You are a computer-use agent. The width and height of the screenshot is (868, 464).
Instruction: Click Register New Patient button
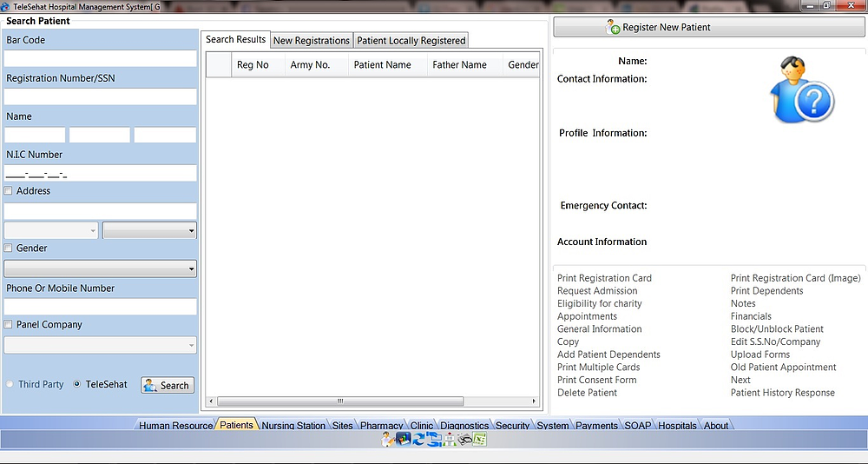(708, 27)
